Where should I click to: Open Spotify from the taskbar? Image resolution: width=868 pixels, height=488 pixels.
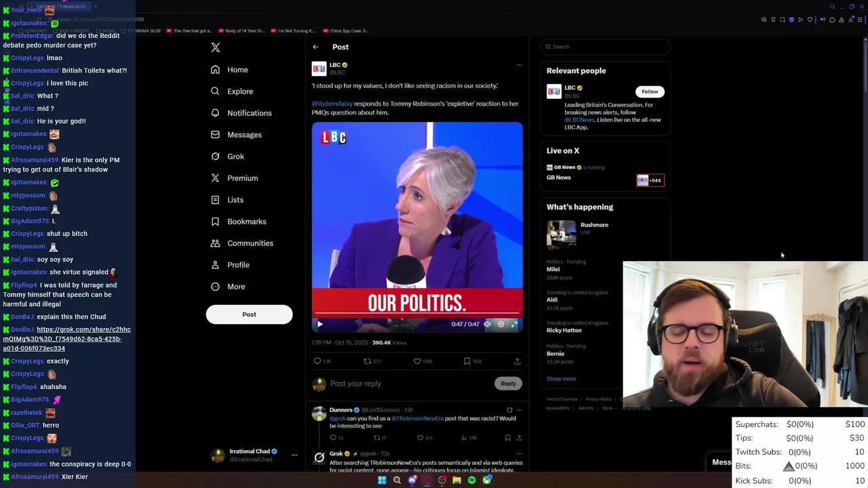[471, 481]
